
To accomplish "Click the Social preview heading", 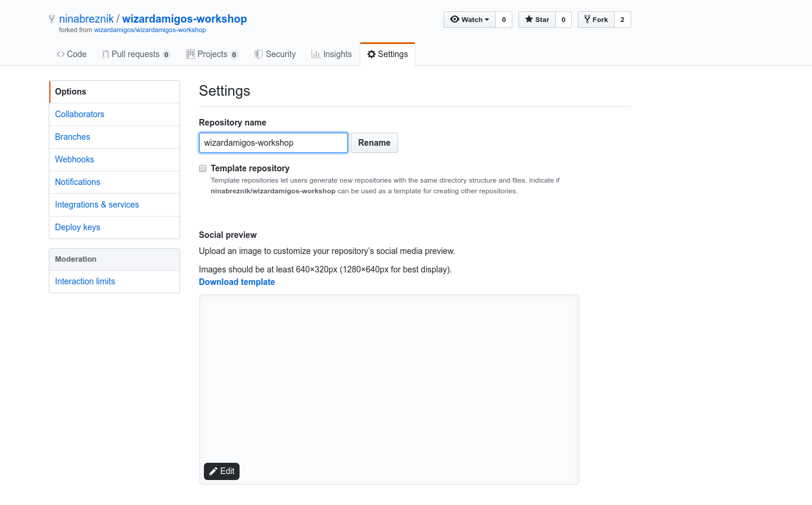I will click(x=228, y=235).
